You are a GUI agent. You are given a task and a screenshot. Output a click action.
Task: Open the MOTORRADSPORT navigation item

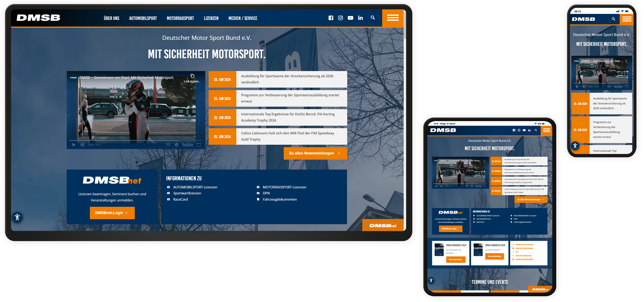[x=180, y=18]
